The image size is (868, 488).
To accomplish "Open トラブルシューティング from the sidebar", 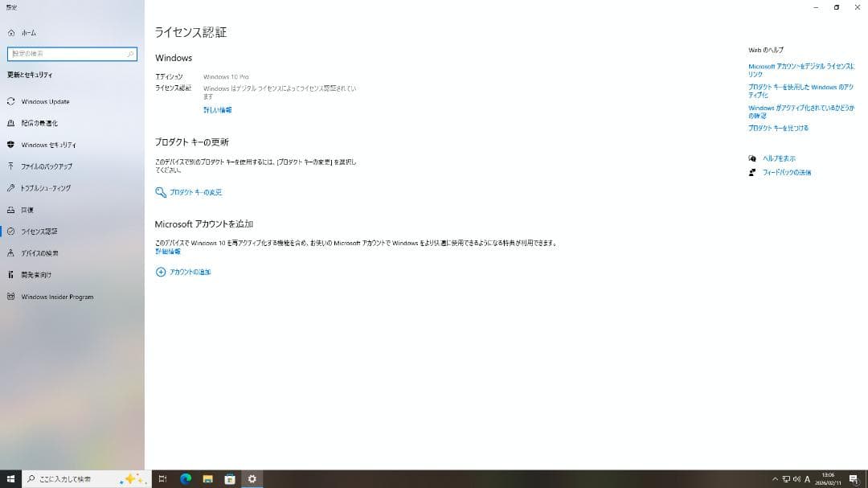I will coord(51,188).
